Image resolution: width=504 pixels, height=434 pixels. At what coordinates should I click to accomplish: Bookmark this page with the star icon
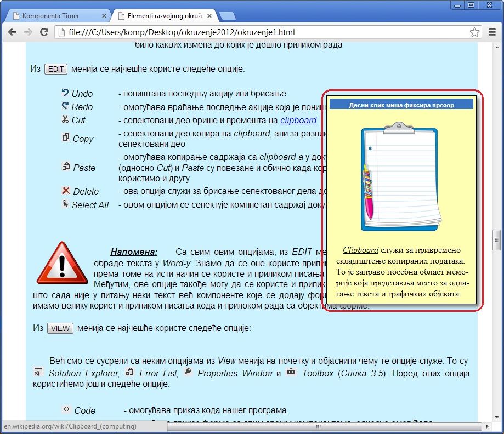475,33
